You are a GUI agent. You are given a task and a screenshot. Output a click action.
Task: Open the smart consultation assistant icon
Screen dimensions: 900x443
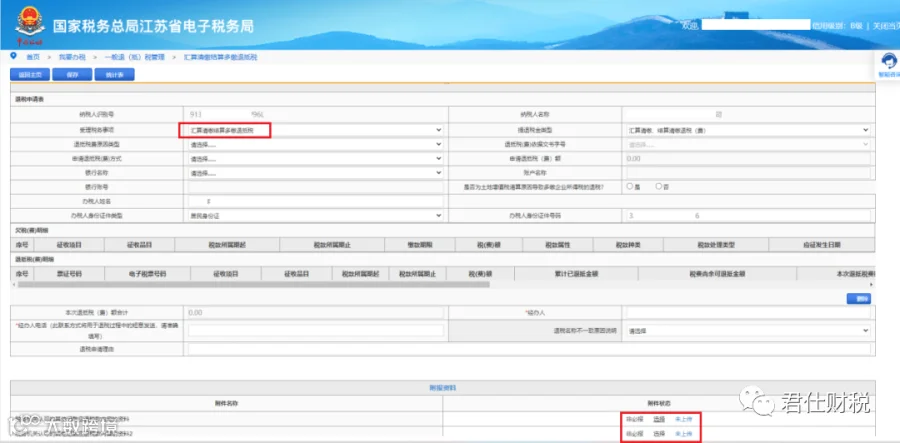pyautogui.click(x=887, y=62)
